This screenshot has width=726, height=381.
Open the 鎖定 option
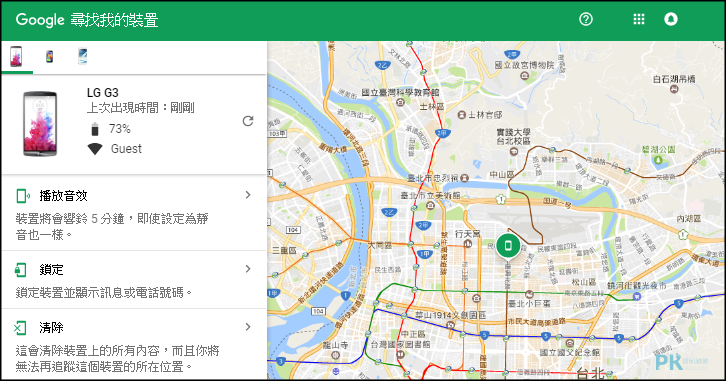(x=133, y=280)
